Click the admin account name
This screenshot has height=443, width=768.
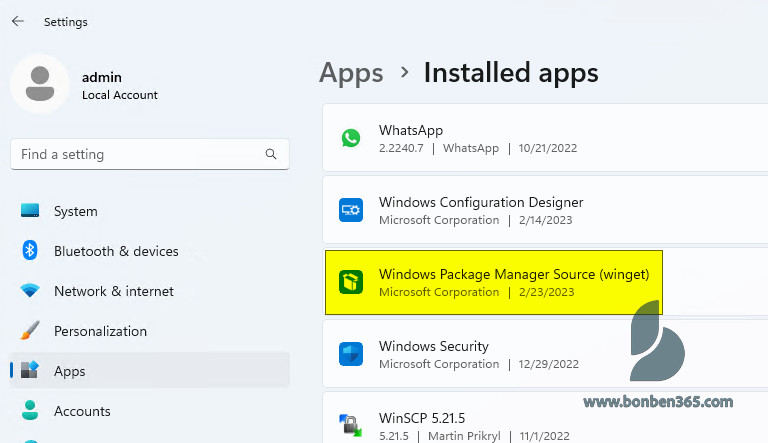[x=102, y=77]
